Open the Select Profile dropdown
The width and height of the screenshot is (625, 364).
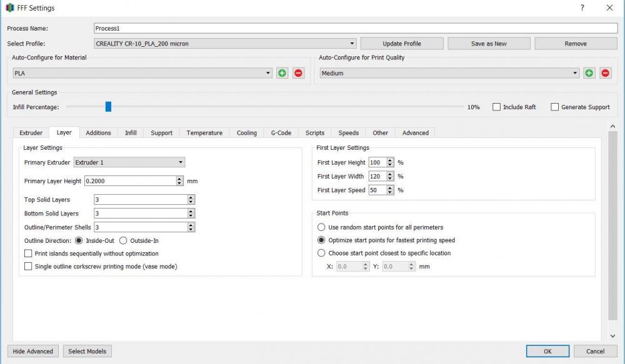click(x=225, y=44)
